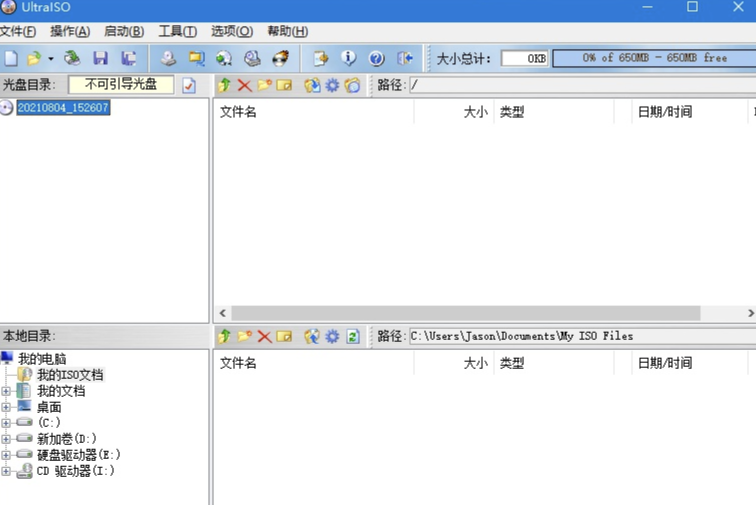The width and height of the screenshot is (756, 505).
Task: Expand the 桌面 tree node
Action: click(x=6, y=408)
